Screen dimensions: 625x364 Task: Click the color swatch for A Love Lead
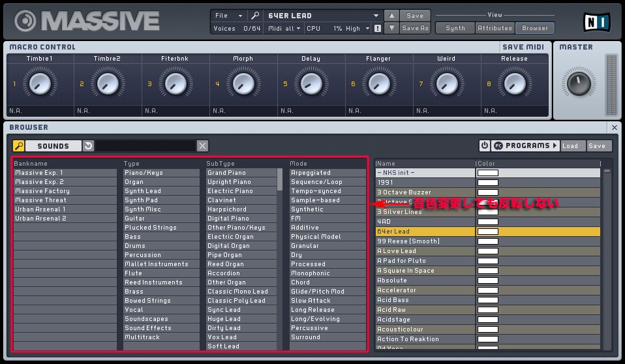click(x=488, y=251)
